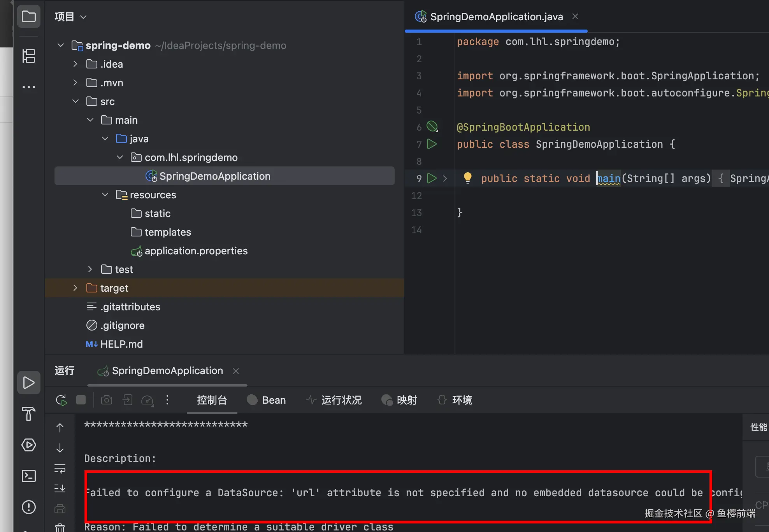The height and width of the screenshot is (532, 769).
Task: Click the yellow intention lightbulb icon
Action: (x=468, y=178)
